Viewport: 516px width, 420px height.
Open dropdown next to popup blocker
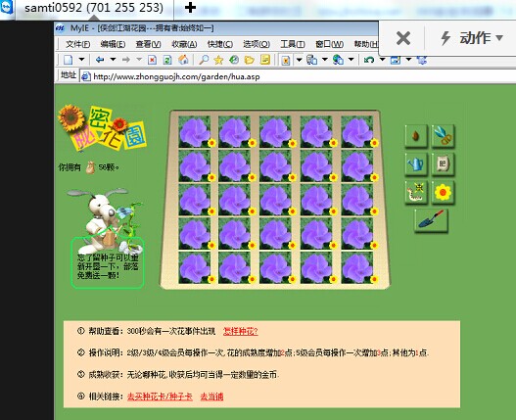click(299, 60)
